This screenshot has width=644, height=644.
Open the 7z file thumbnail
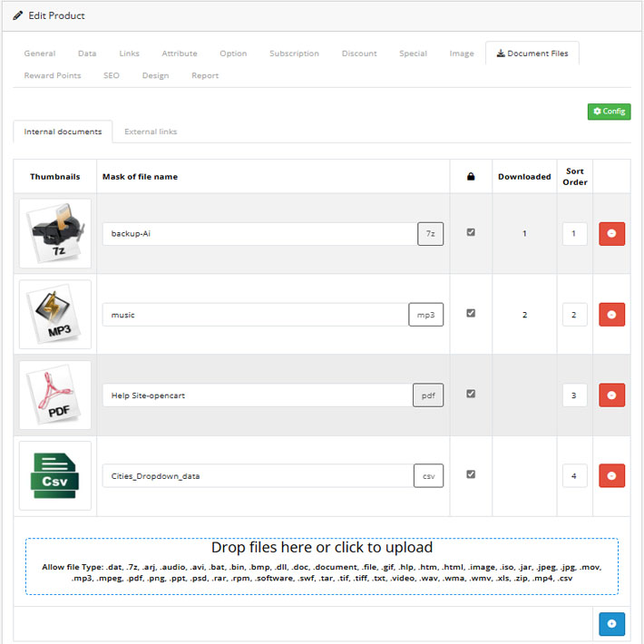[x=55, y=233]
